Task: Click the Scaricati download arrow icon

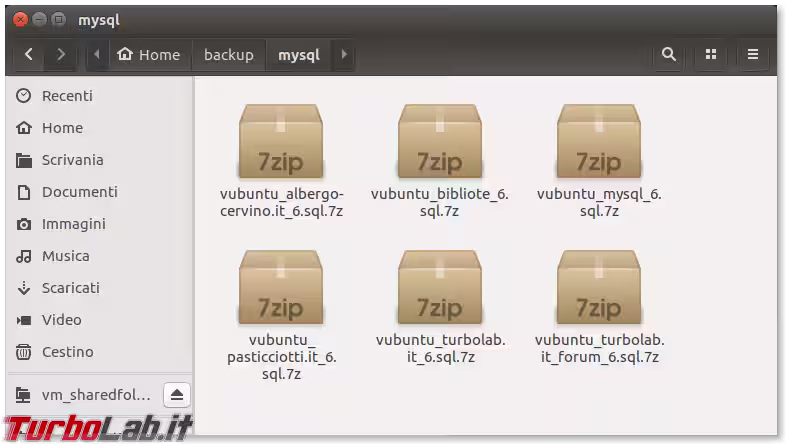Action: 24,288
